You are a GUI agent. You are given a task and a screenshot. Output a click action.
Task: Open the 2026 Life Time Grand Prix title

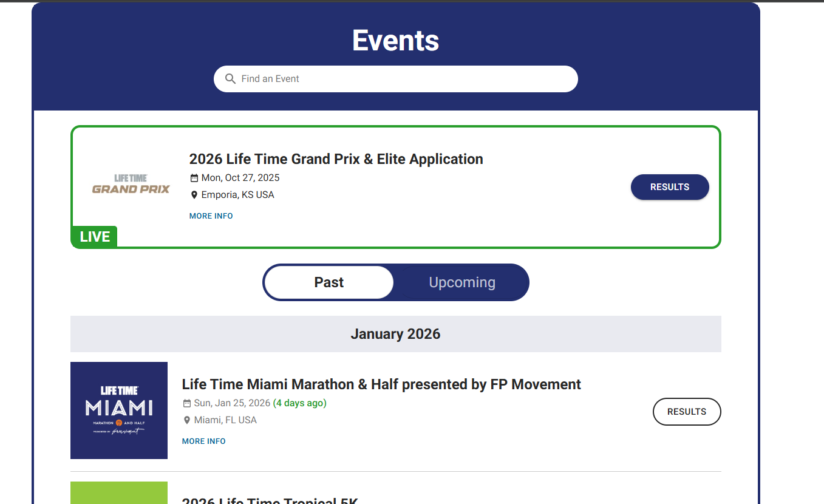pyautogui.click(x=336, y=159)
